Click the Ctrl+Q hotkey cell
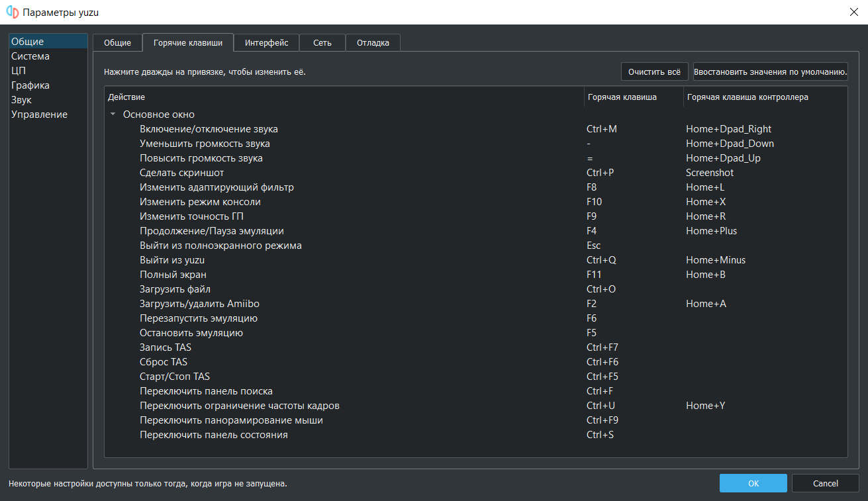Image resolution: width=868 pixels, height=501 pixels. point(601,260)
